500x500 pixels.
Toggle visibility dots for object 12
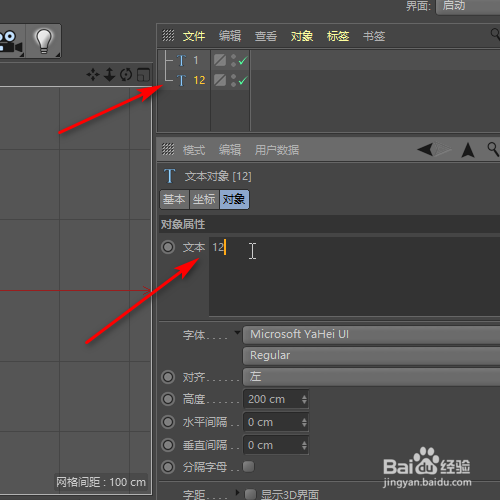point(233,80)
